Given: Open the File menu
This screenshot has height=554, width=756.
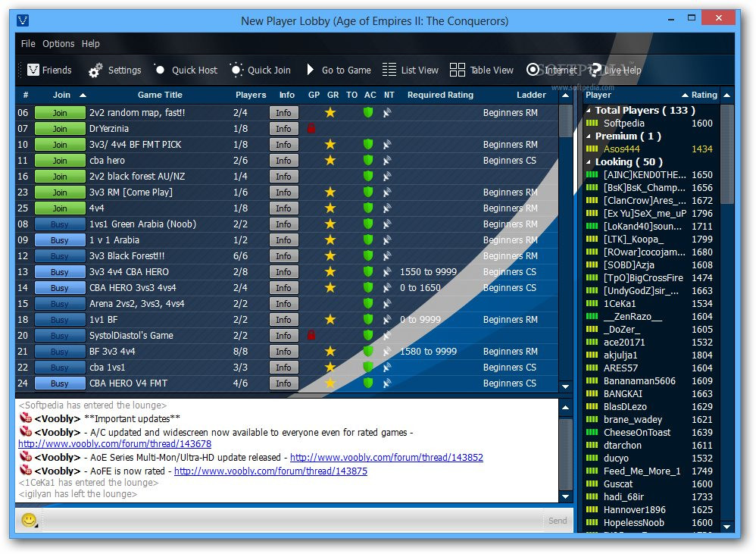Looking at the screenshot, I should click(x=28, y=43).
